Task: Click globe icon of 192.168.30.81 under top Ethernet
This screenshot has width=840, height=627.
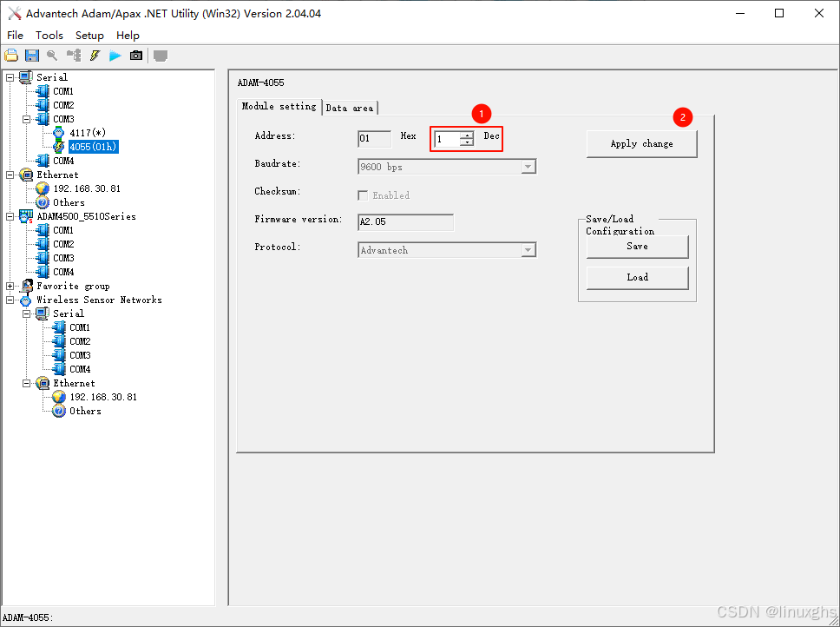Action: pyautogui.click(x=43, y=188)
